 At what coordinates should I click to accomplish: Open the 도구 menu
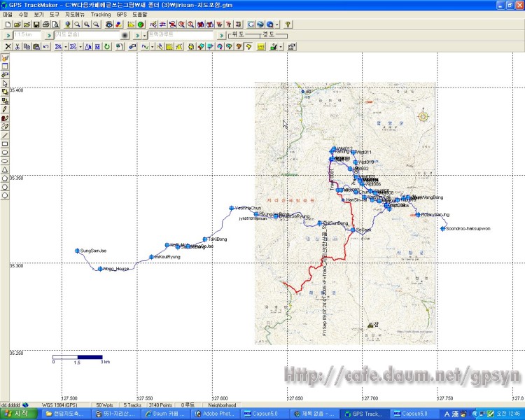pos(54,15)
